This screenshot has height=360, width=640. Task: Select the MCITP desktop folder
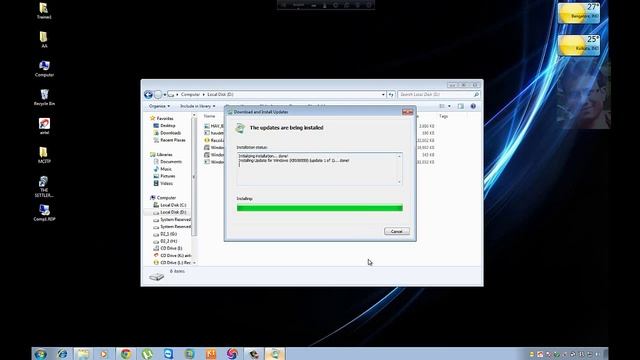pos(44,156)
